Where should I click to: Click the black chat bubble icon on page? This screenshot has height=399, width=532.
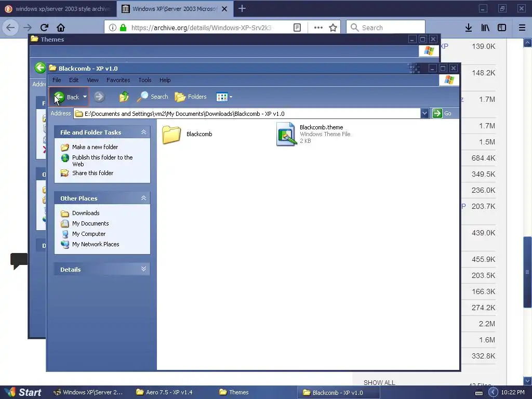click(19, 261)
